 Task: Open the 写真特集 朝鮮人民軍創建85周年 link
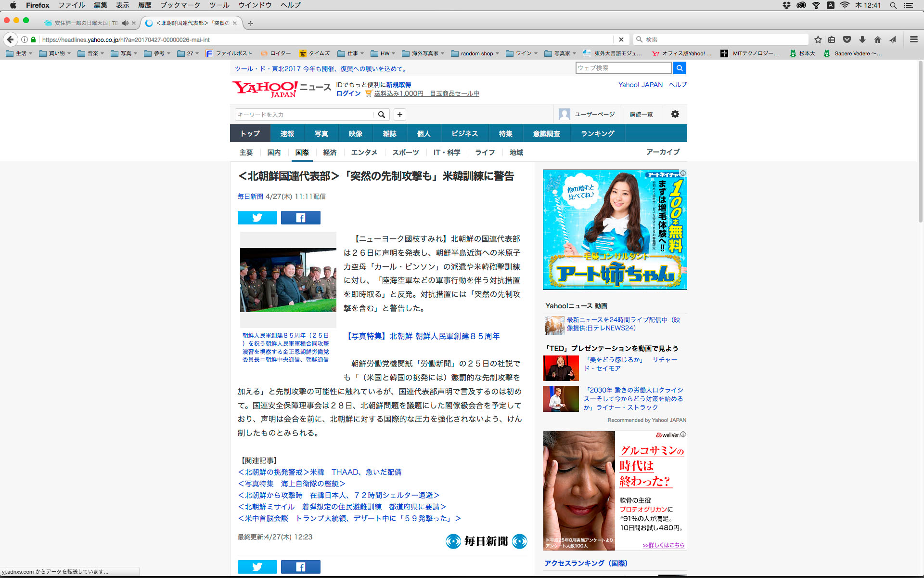point(423,336)
